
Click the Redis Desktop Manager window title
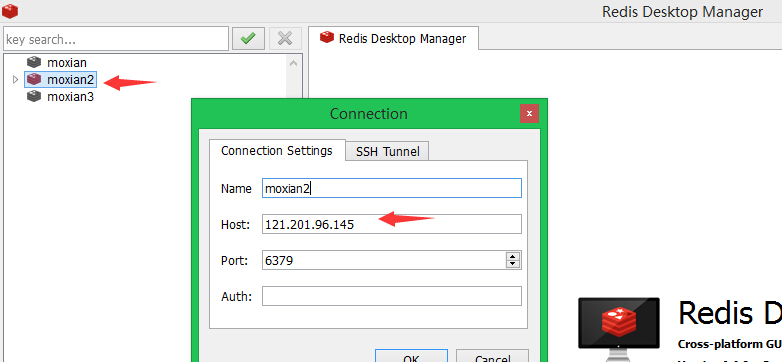[x=682, y=11]
